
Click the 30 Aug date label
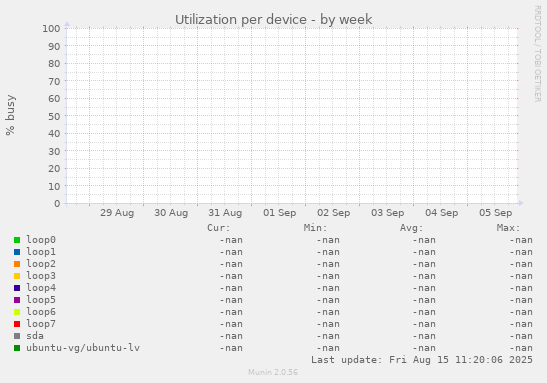pos(171,213)
